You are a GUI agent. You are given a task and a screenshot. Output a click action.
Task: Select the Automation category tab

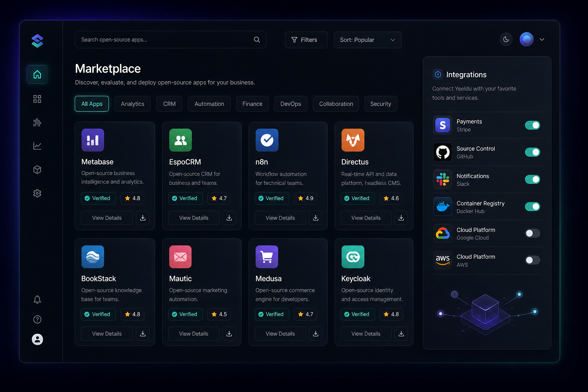[x=209, y=104]
